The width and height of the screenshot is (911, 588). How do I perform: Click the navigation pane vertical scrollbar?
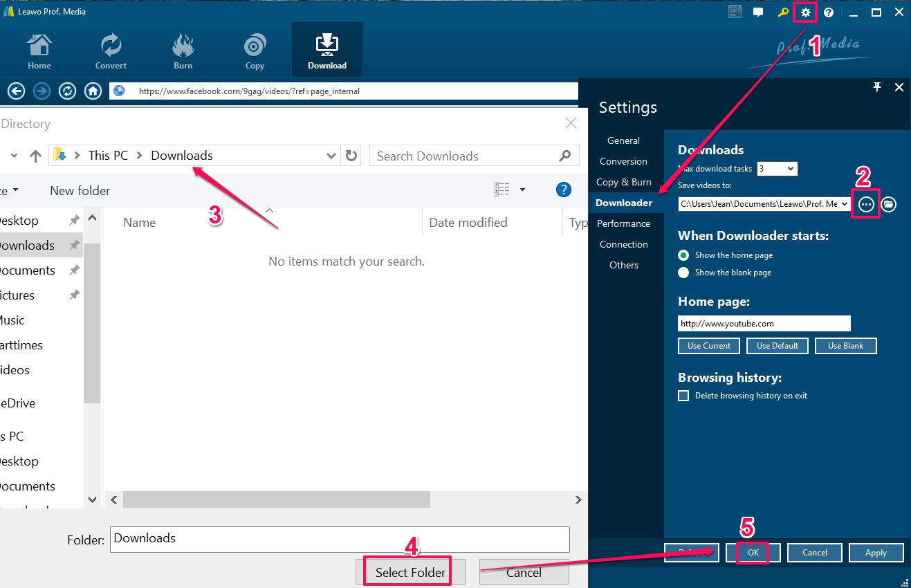point(92,323)
